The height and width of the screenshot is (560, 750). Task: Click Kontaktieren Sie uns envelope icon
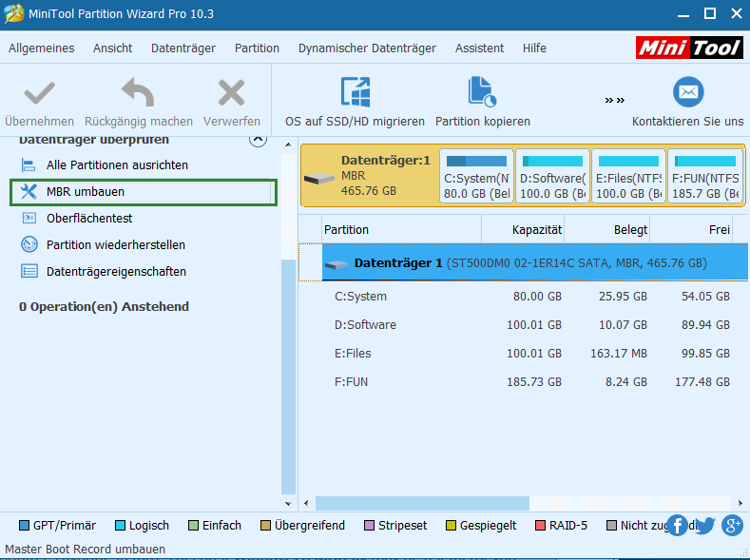click(x=688, y=92)
